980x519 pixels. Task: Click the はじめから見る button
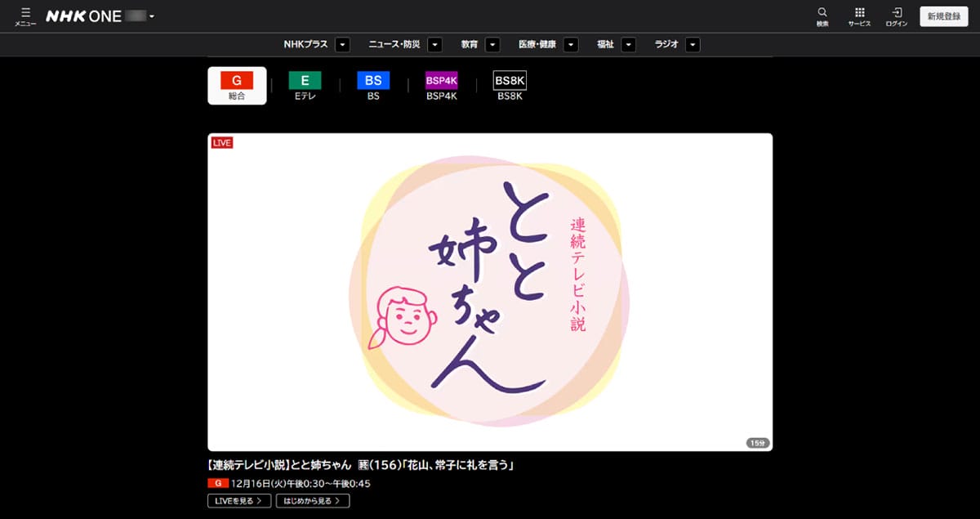(x=312, y=499)
